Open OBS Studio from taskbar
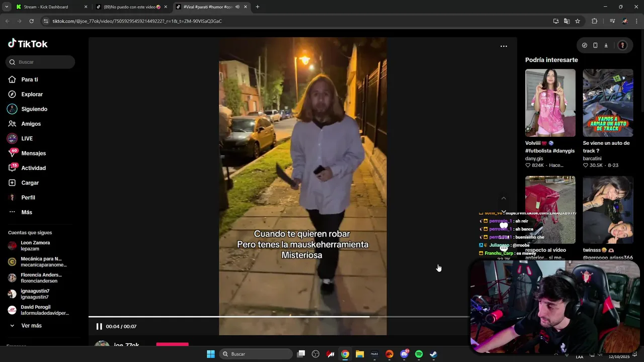The image size is (644, 362). click(x=315, y=354)
